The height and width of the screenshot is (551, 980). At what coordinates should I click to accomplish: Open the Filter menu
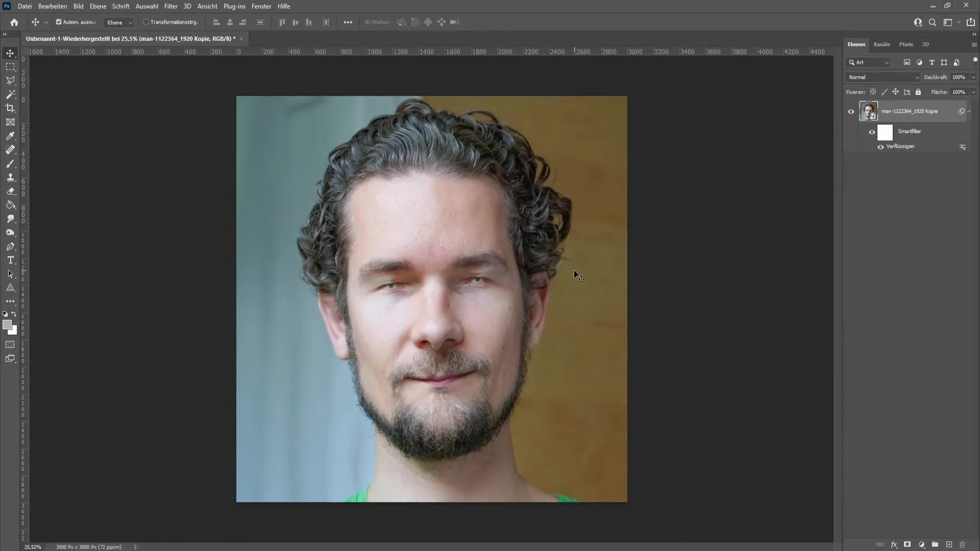(x=170, y=6)
